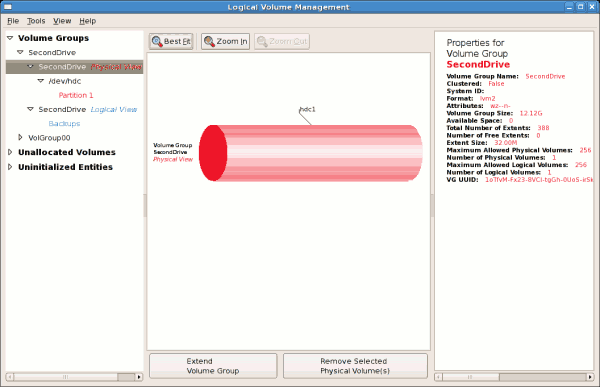This screenshot has width=600, height=387.
Task: Collapse the /dev/hdc tree node
Action: [x=41, y=81]
